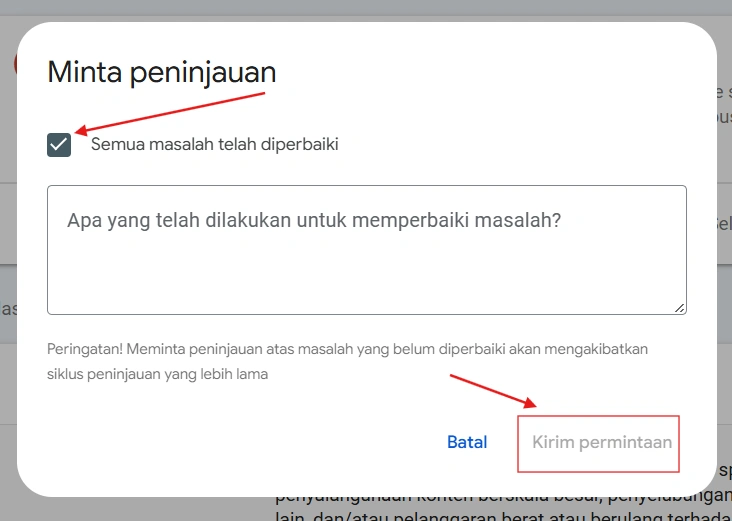Click the 'Semua masalah telah diperbaiki' label text
Image resolution: width=732 pixels, height=521 pixels.
[x=214, y=144]
